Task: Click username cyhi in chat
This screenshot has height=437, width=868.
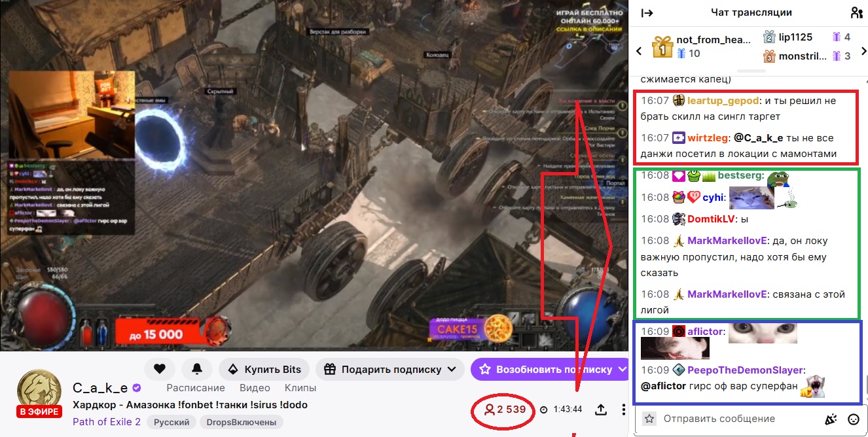Action: point(713,197)
